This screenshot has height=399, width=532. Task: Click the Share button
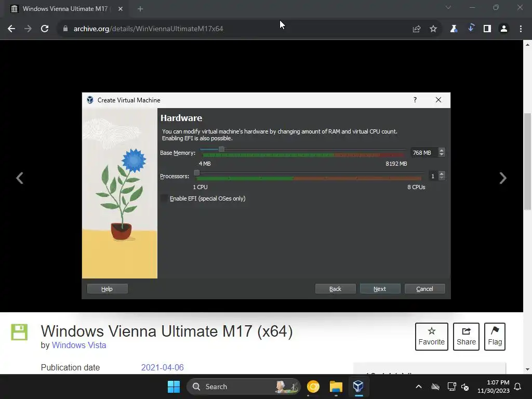[466, 337]
